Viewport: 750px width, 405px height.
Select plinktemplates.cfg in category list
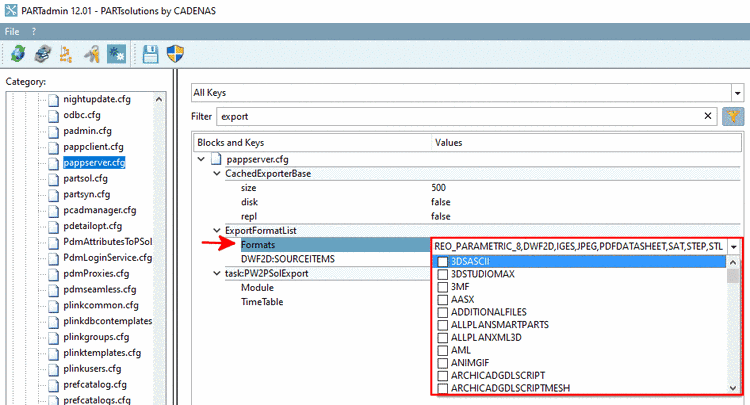click(102, 353)
